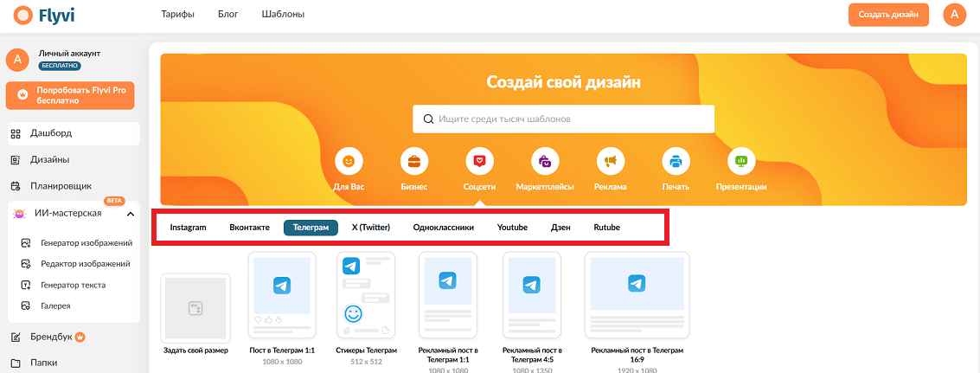Screen dimensions: 980x373
Task: Switch to the Youtube tab
Action: pyautogui.click(x=513, y=228)
